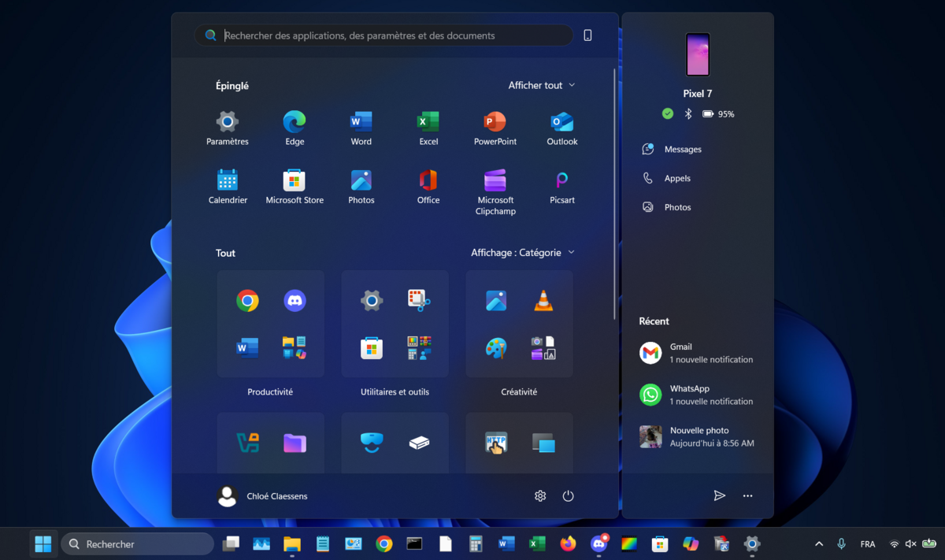Open Photos in the Pixel 7 sidebar
Viewport: 945px width, 560px height.
pos(677,206)
